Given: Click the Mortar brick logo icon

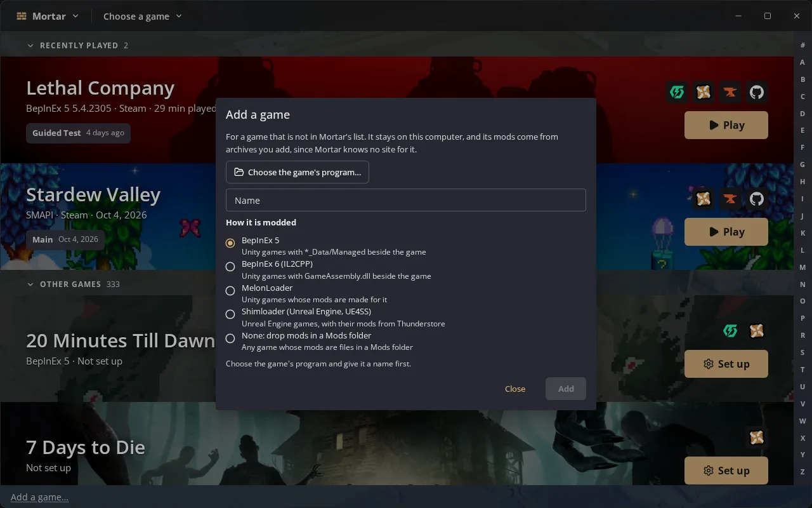Looking at the screenshot, I should [22, 16].
